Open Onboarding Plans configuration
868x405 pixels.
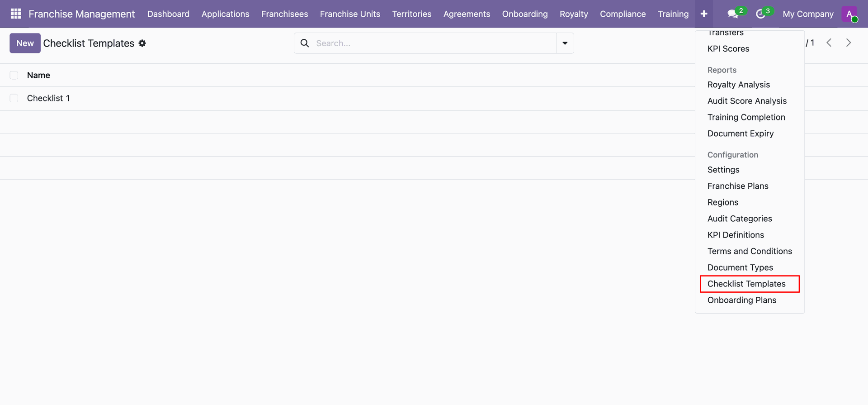pyautogui.click(x=742, y=300)
